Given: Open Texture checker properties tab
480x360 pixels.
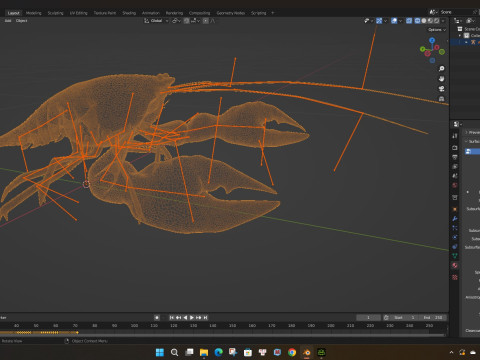Looking at the screenshot, I should (455, 277).
